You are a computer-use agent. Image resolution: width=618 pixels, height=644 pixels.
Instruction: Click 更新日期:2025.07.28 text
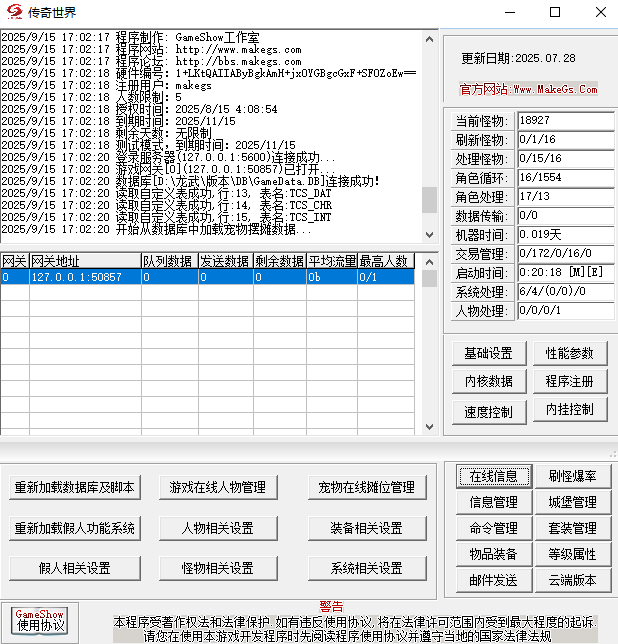pyautogui.click(x=518, y=58)
